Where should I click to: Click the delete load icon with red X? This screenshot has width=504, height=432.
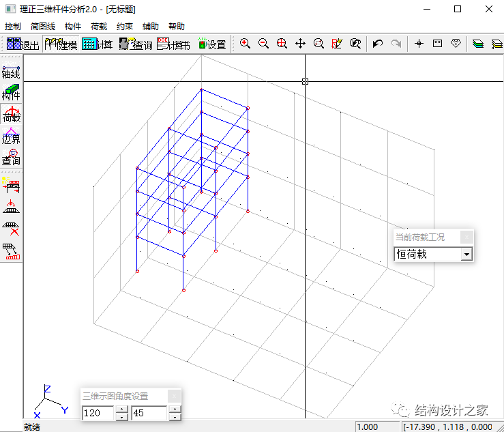click(x=11, y=229)
